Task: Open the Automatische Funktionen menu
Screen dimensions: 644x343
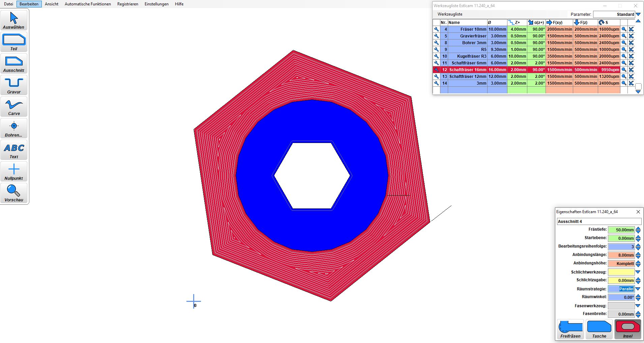Action: 88,4
